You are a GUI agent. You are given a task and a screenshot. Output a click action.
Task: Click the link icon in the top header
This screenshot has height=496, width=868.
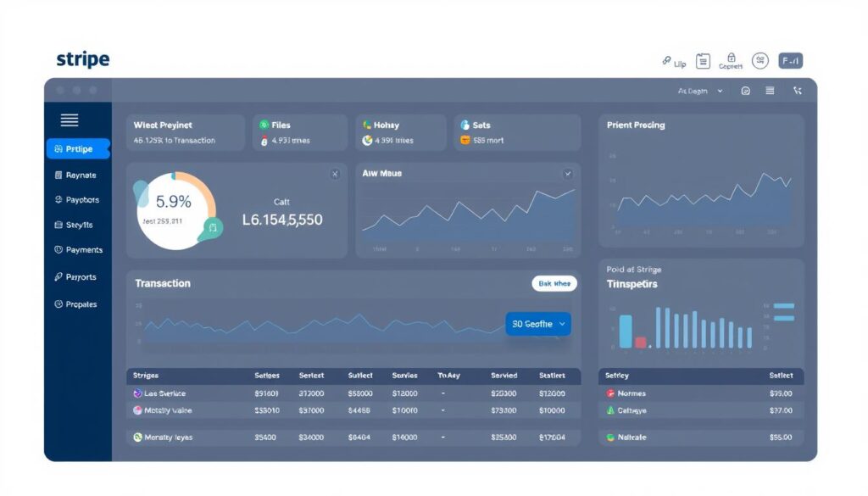(666, 59)
